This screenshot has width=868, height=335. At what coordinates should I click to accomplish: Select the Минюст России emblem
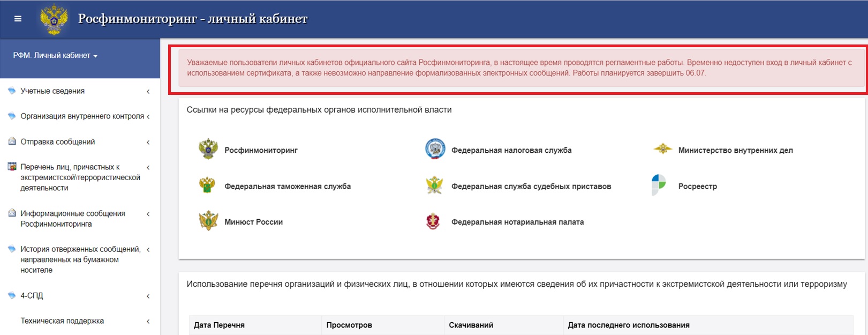coord(208,221)
